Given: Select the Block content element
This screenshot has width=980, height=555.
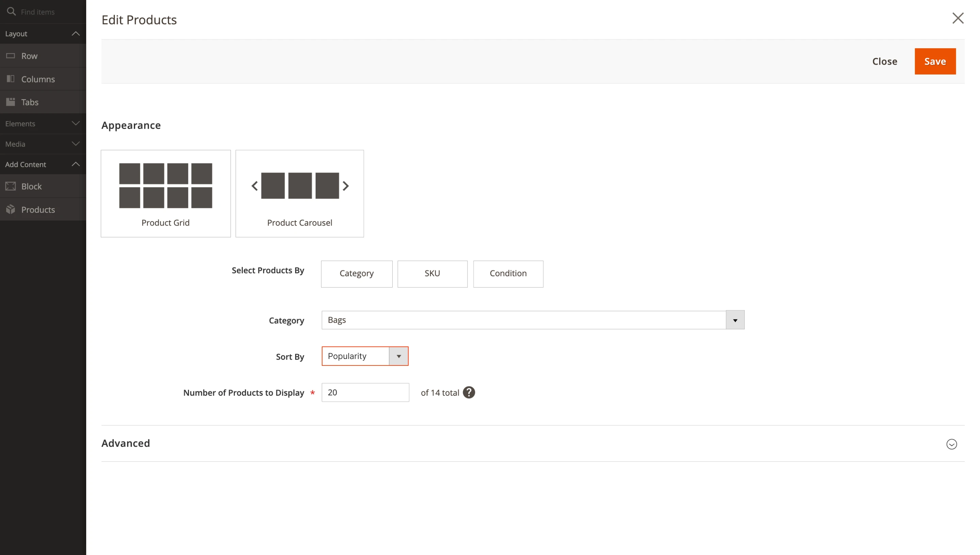Looking at the screenshot, I should [x=32, y=186].
